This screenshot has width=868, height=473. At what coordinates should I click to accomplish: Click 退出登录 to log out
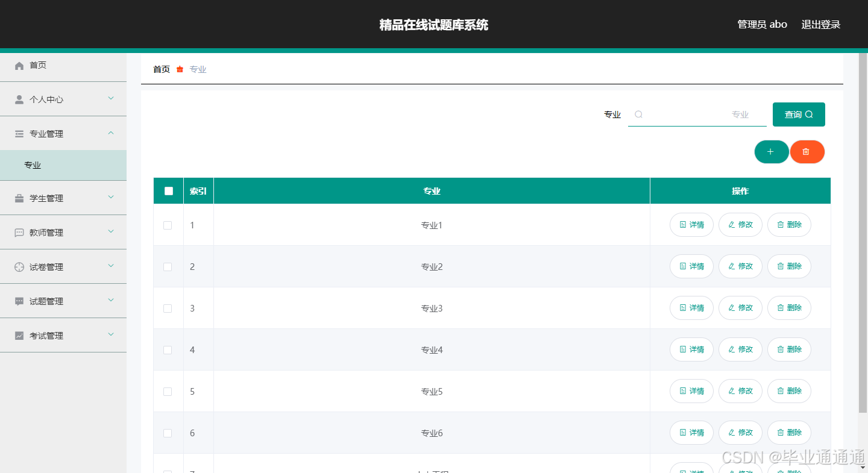tap(820, 25)
